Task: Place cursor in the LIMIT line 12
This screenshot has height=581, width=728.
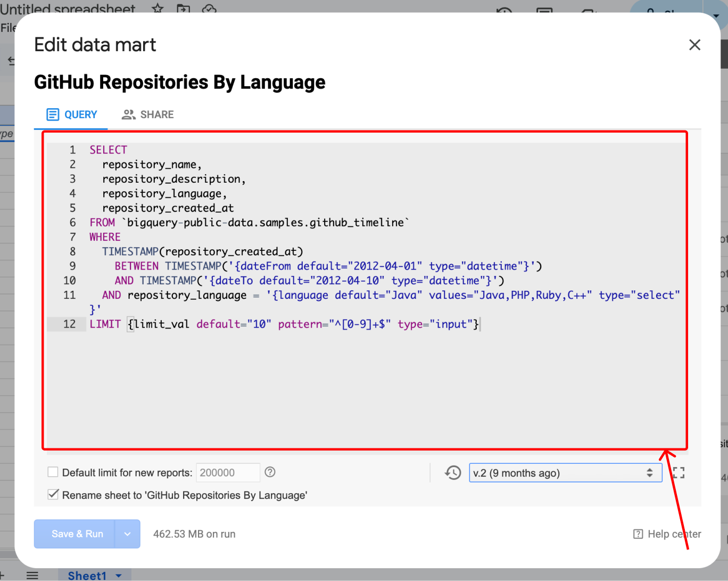Action: pyautogui.click(x=284, y=324)
